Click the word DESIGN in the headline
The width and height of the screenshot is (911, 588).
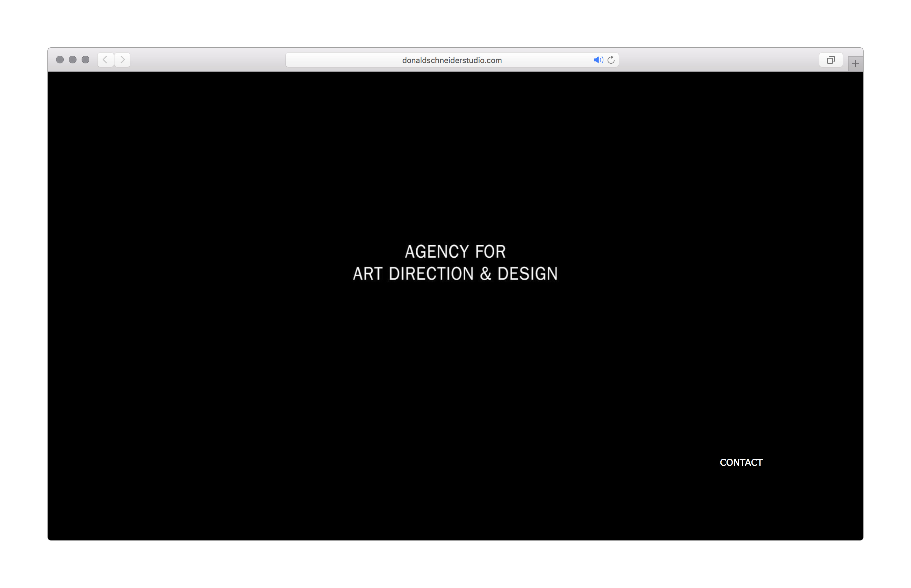528,274
